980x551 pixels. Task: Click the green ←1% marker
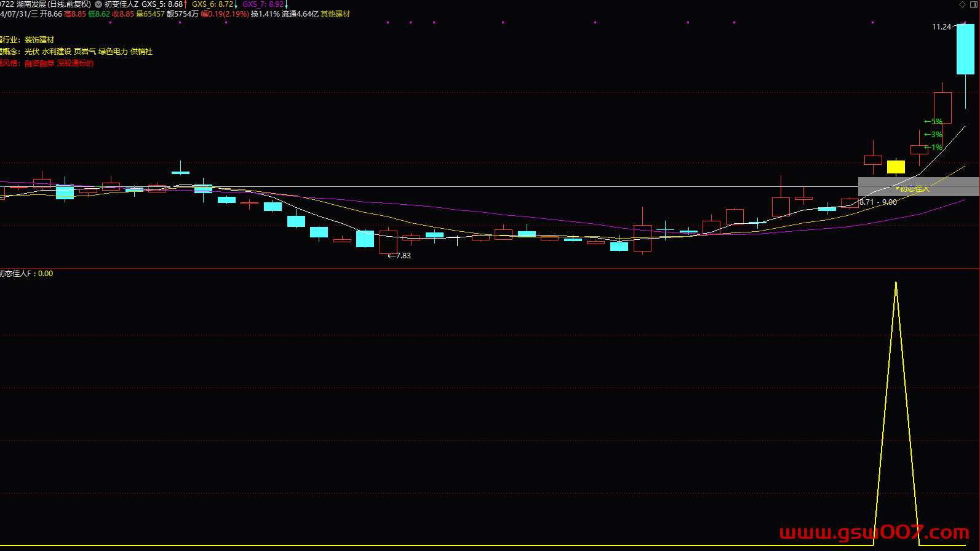point(933,148)
